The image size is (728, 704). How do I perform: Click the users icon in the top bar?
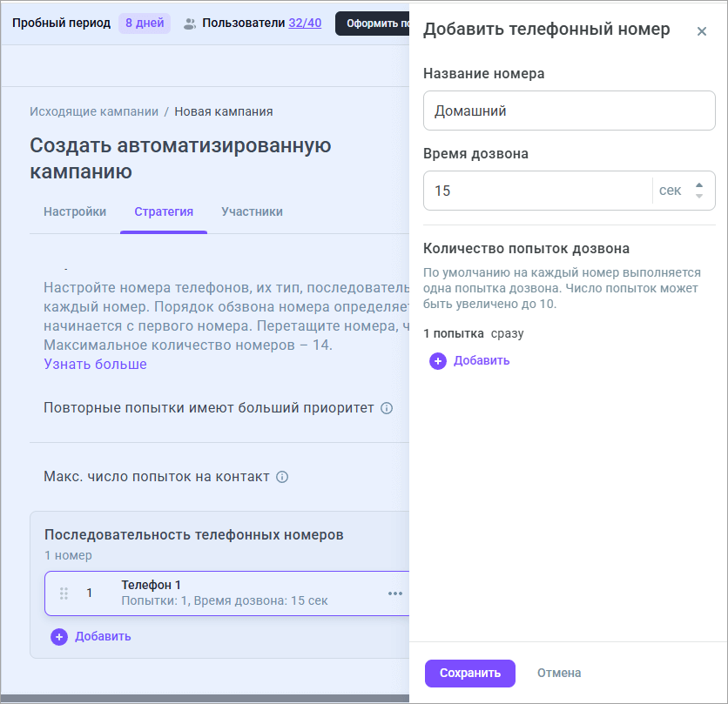(190, 23)
